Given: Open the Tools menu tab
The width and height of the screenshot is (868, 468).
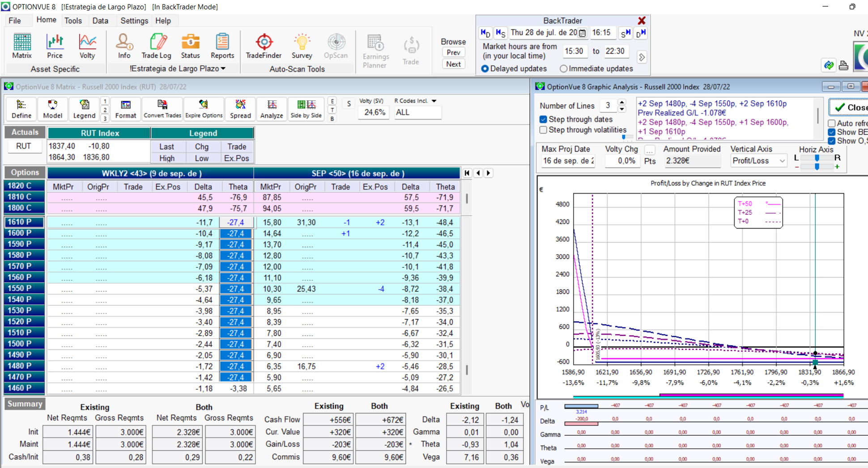Looking at the screenshot, I should 73,21.
